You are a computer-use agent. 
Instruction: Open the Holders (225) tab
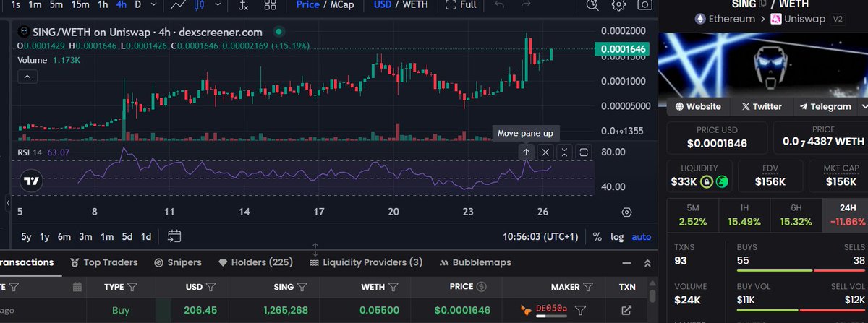tap(255, 262)
